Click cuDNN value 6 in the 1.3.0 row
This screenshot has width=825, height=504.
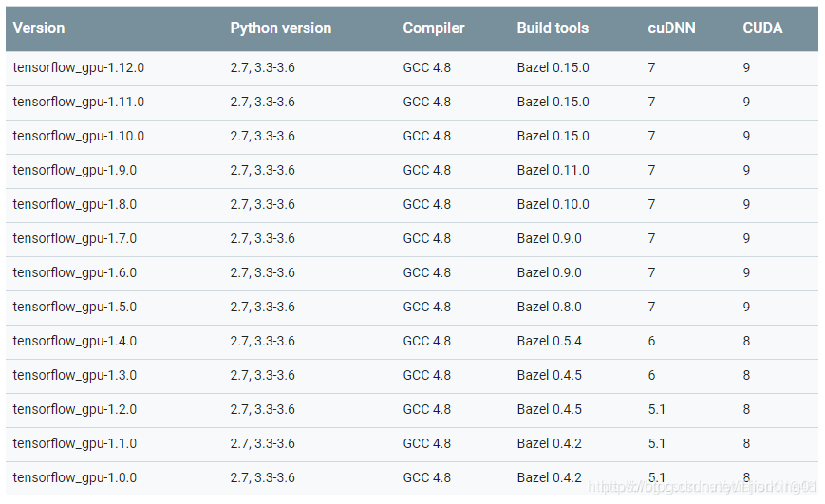point(651,376)
